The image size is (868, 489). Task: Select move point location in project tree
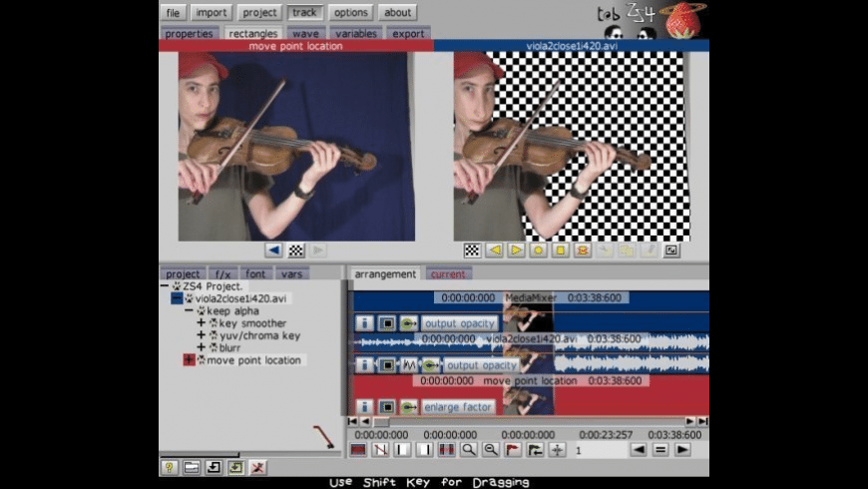tap(253, 360)
